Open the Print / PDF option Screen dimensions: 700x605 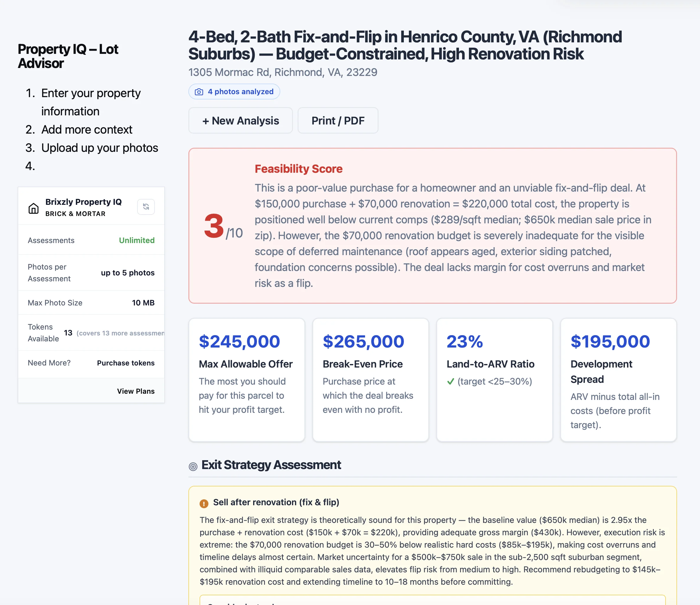pos(338,121)
